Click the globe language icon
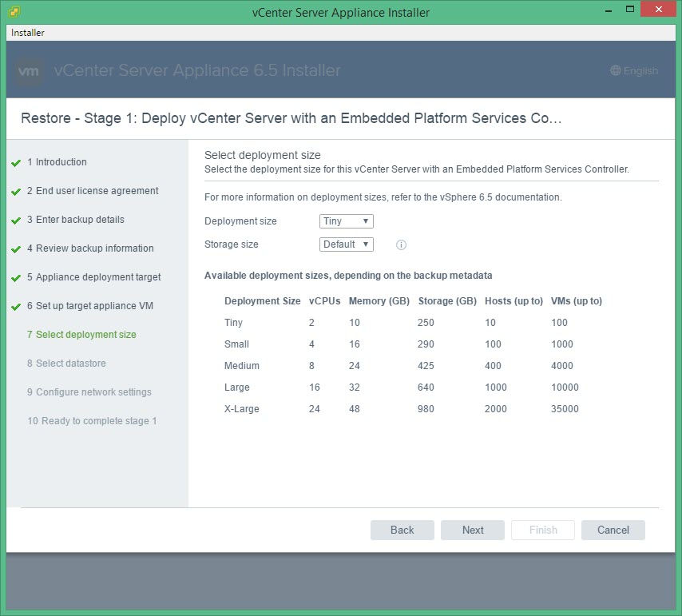Screen dimensions: 682x616 615,70
